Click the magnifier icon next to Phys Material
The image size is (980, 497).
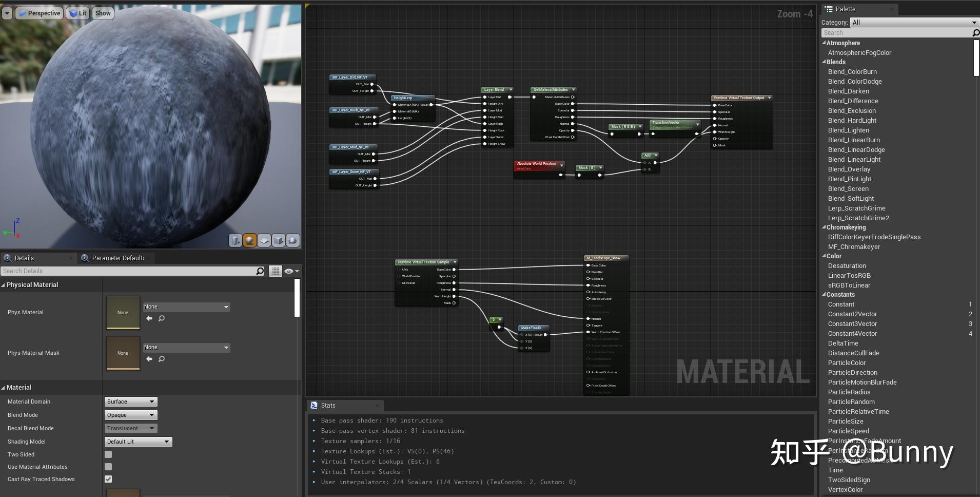[161, 318]
